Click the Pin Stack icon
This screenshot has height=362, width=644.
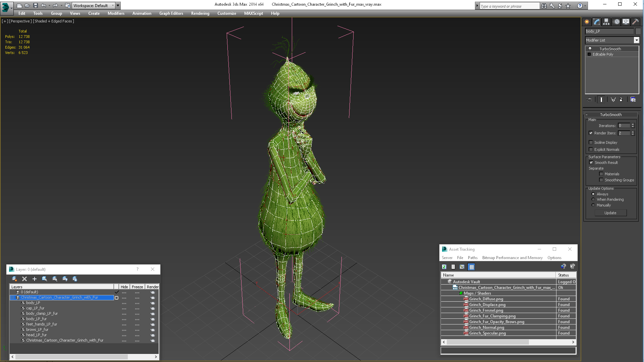click(x=589, y=100)
